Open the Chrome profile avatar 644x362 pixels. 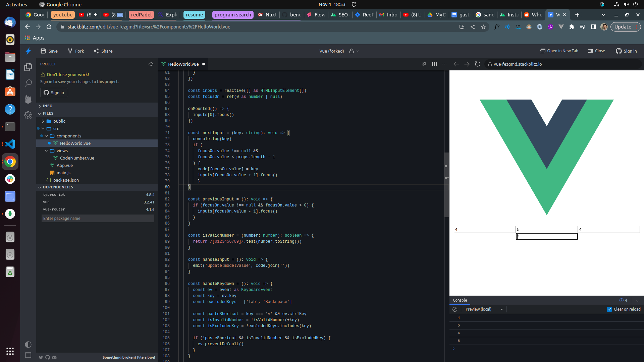[604, 27]
